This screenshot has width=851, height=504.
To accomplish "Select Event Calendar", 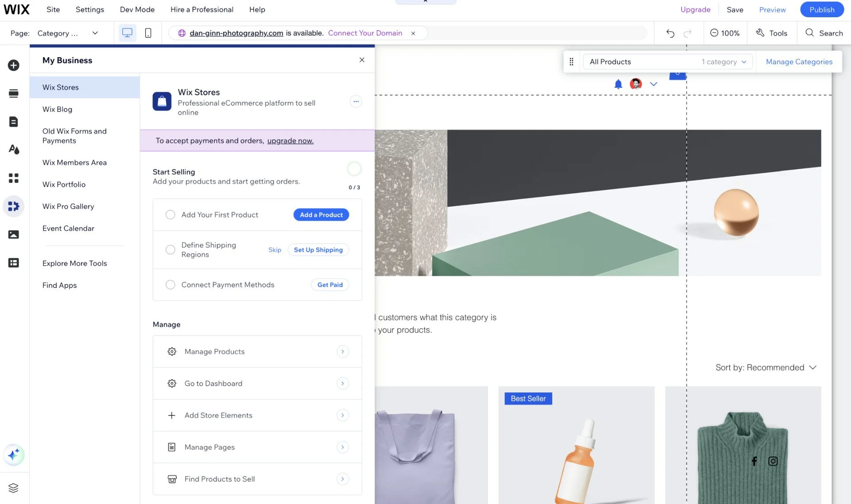I will tap(85, 229).
